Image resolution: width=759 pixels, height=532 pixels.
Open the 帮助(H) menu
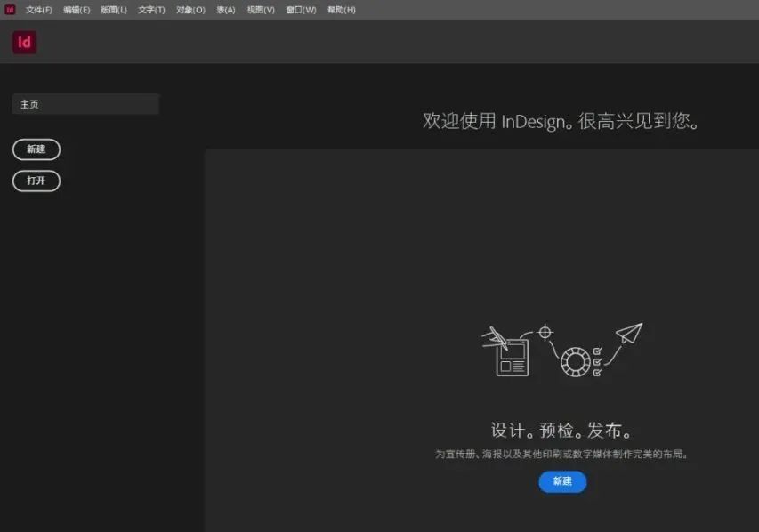click(x=342, y=10)
